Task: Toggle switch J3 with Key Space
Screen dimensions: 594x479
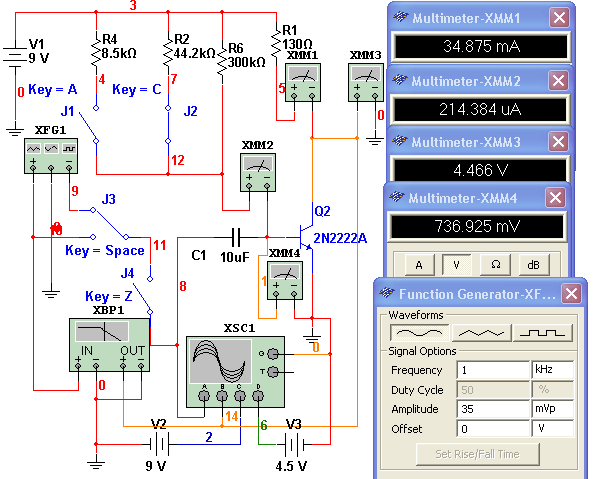Action: pos(110,224)
